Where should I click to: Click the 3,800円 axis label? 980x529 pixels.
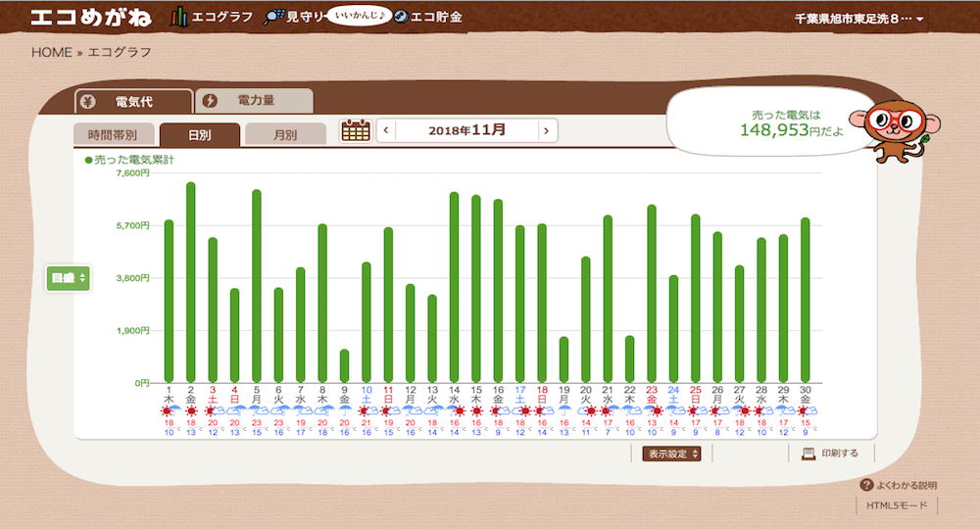[132, 278]
